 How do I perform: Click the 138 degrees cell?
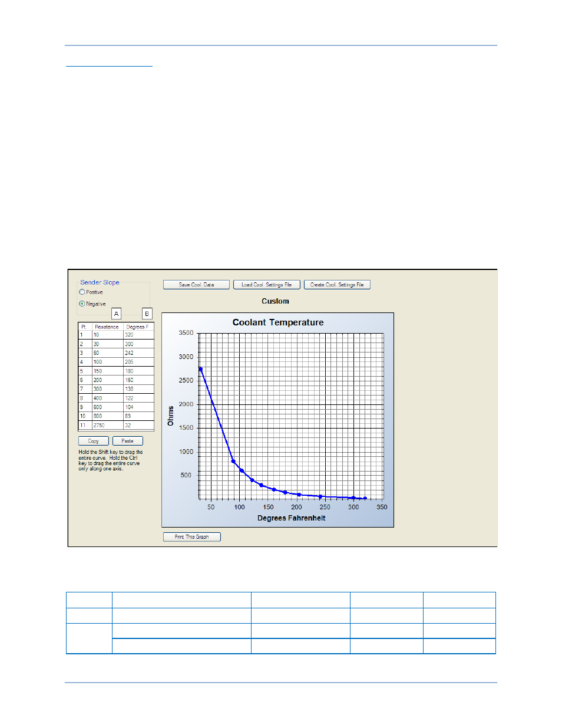138,389
